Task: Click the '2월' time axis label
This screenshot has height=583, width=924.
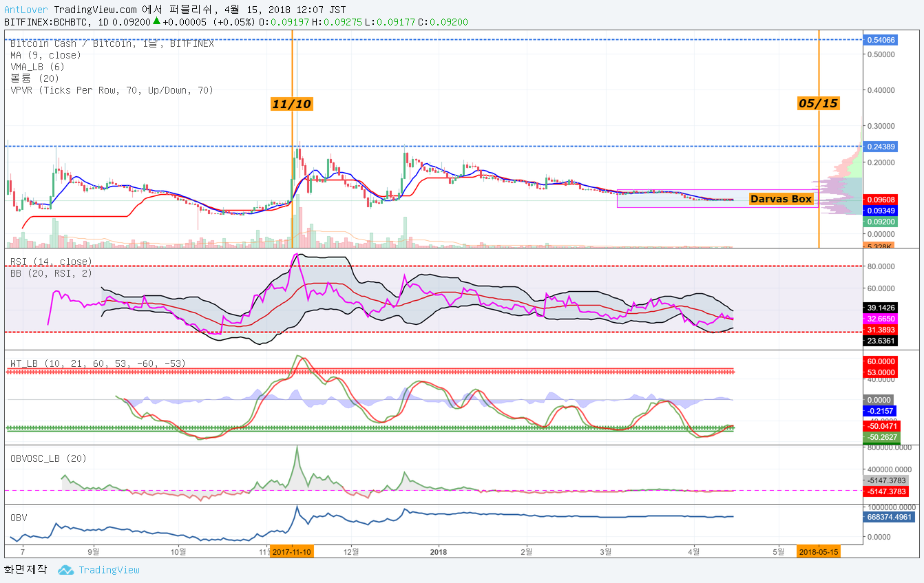Action: pyautogui.click(x=527, y=552)
